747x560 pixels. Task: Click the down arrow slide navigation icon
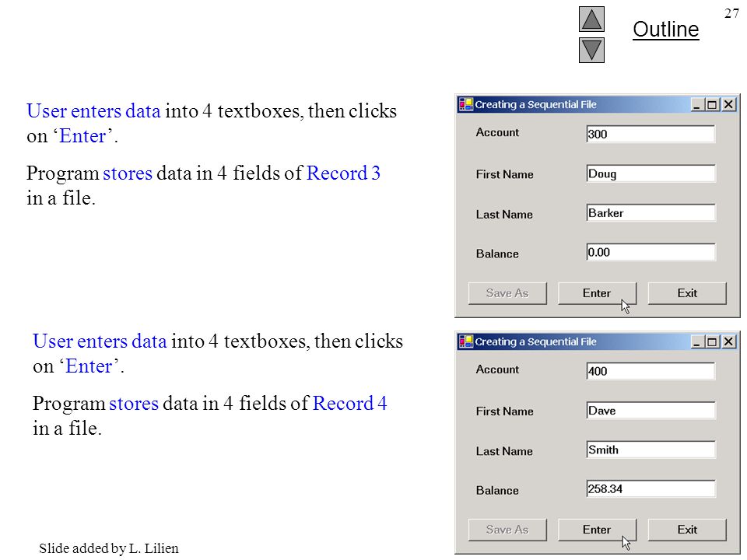591,50
